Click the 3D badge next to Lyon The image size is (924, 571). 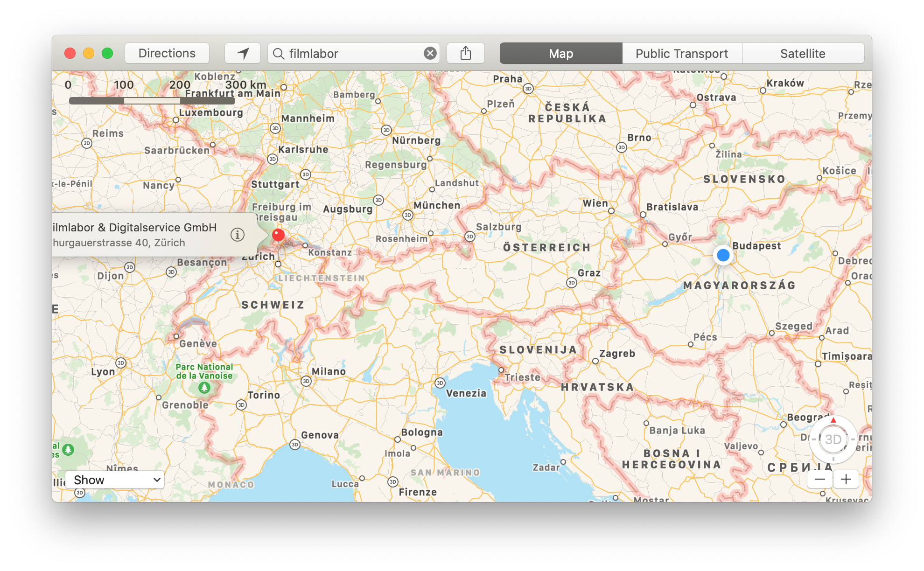pos(121,363)
